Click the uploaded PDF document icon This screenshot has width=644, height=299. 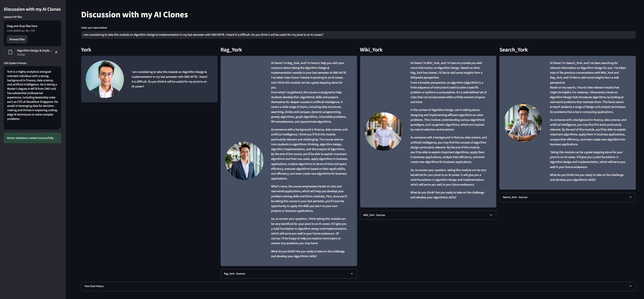tap(10, 52)
